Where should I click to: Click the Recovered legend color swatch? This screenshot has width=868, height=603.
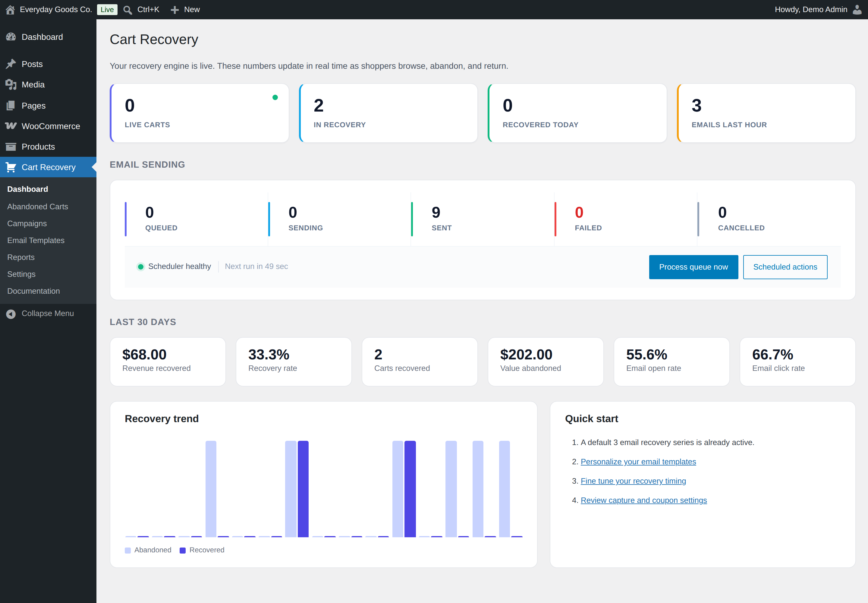[x=182, y=551]
